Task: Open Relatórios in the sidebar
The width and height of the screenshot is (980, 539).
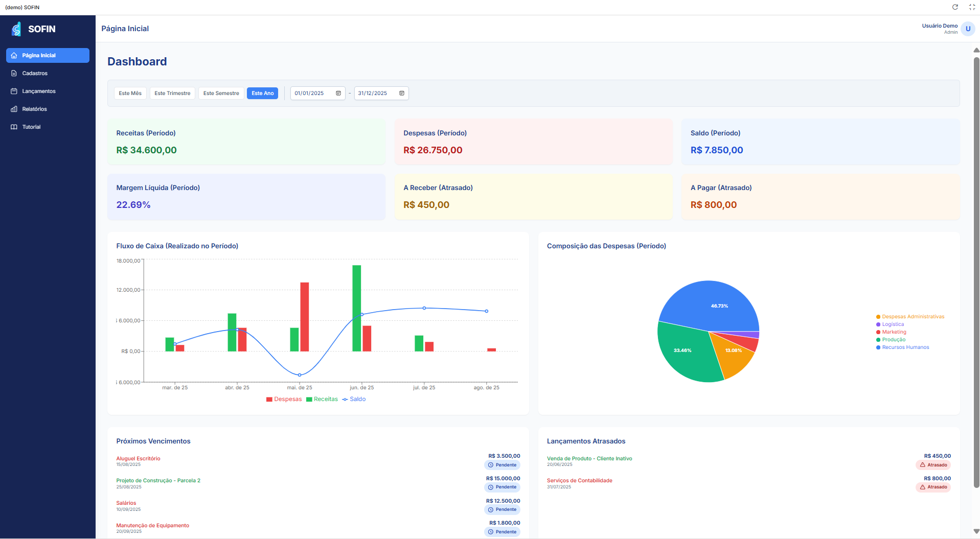Action: [x=48, y=109]
